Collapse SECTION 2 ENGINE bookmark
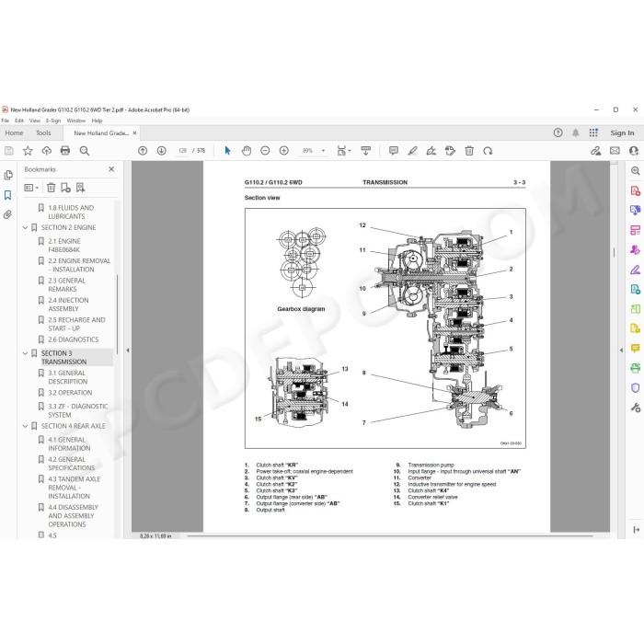Image resolution: width=644 pixels, height=644 pixels. (25, 227)
